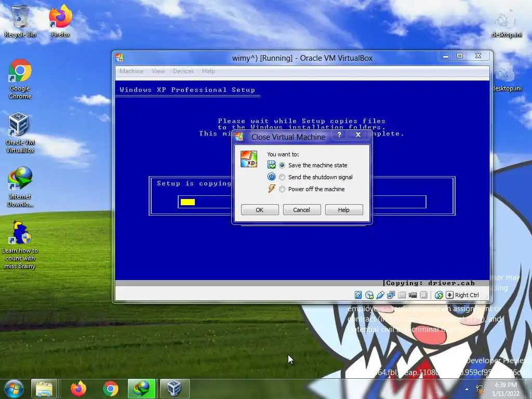532x399 pixels.
Task: Open File Explorer from the taskbar
Action: [x=44, y=389]
